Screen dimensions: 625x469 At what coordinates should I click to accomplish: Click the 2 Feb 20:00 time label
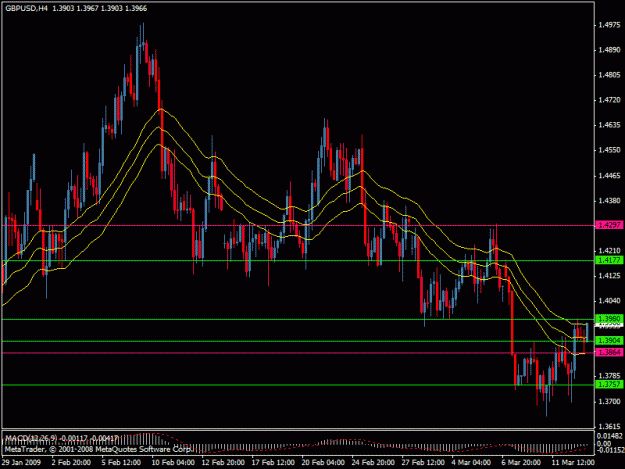[71, 462]
